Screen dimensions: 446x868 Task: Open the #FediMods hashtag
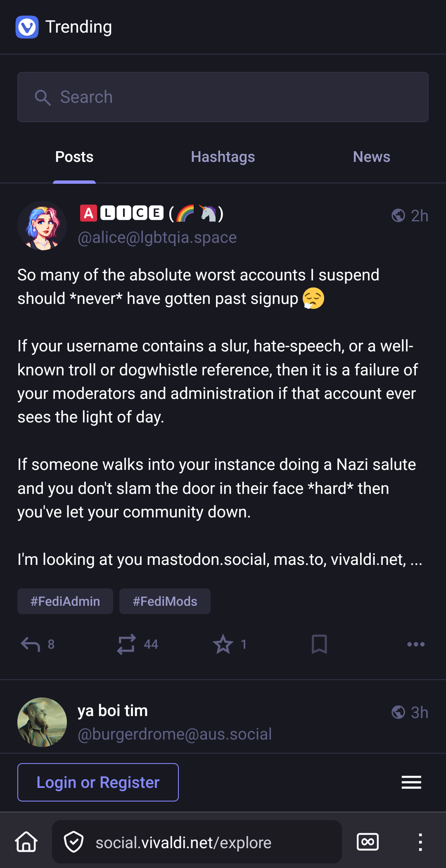click(165, 601)
